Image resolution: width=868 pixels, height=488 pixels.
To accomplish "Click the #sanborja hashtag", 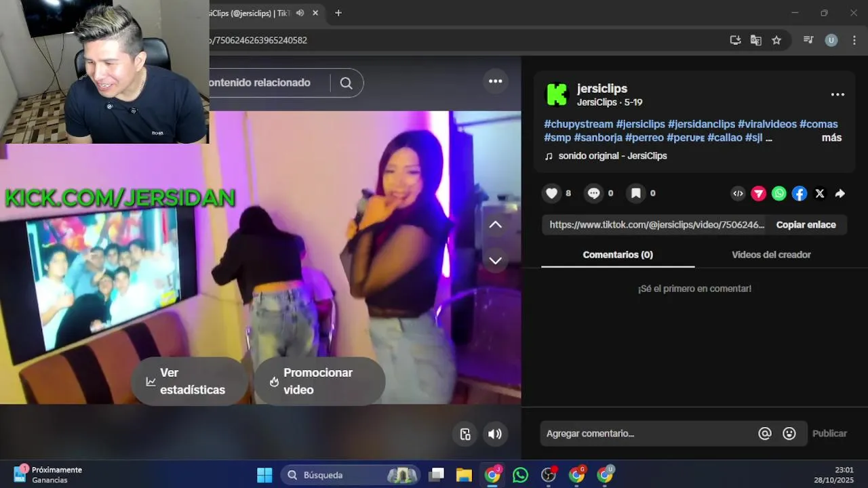I will click(x=598, y=138).
